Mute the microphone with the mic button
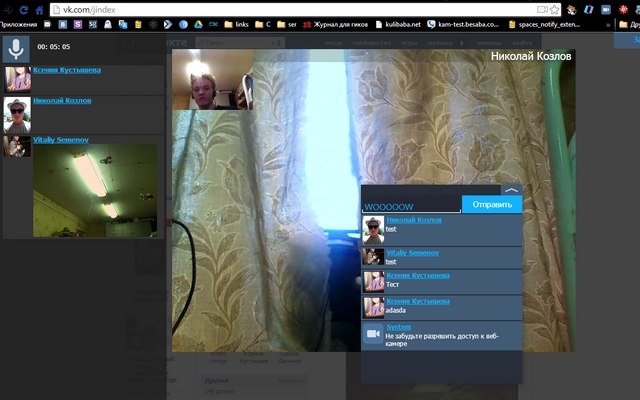 pyautogui.click(x=16, y=49)
